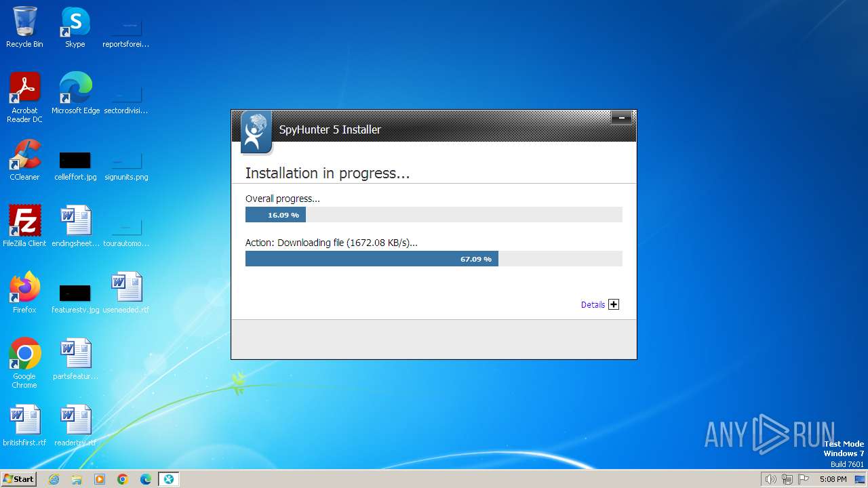Screen dimensions: 868x488
Task: Click the 'Installation in progress...' heading
Action: (x=328, y=174)
